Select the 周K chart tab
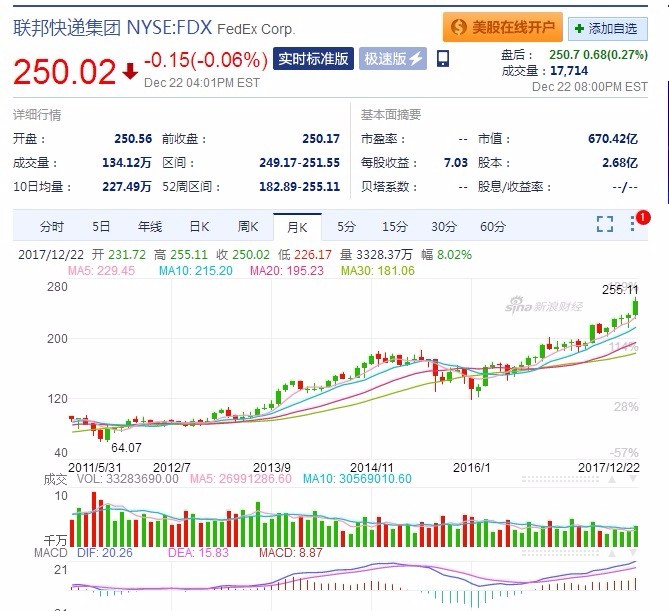The width and height of the screenshot is (669, 611). (x=248, y=226)
